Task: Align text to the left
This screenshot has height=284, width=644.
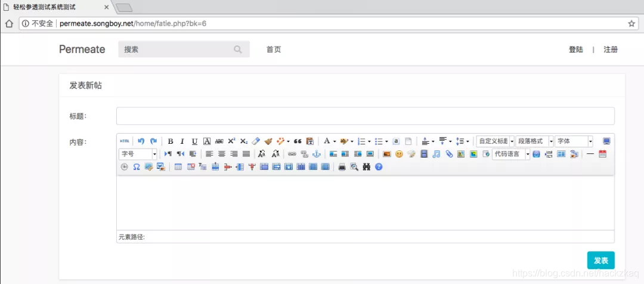Action: point(209,154)
